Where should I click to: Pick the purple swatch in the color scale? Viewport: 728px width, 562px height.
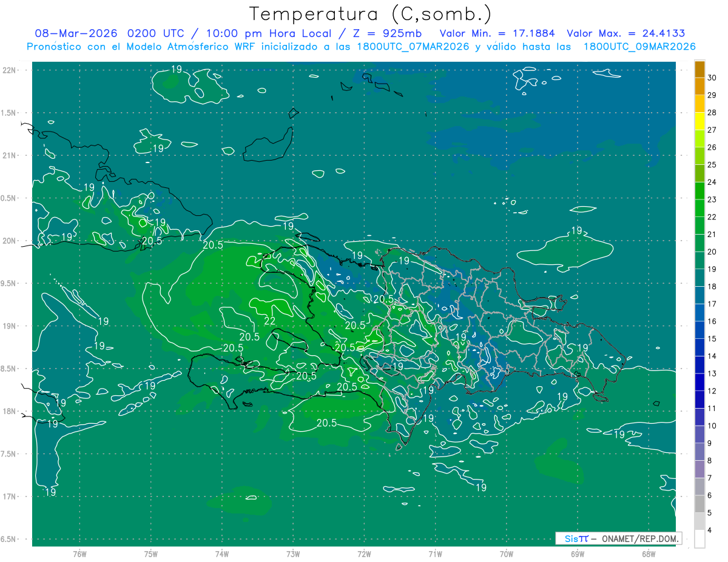pos(699,469)
